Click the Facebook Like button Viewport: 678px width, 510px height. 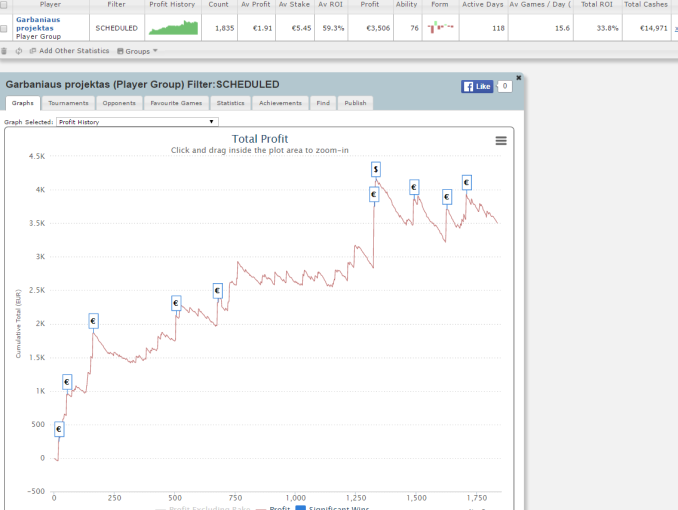(477, 87)
